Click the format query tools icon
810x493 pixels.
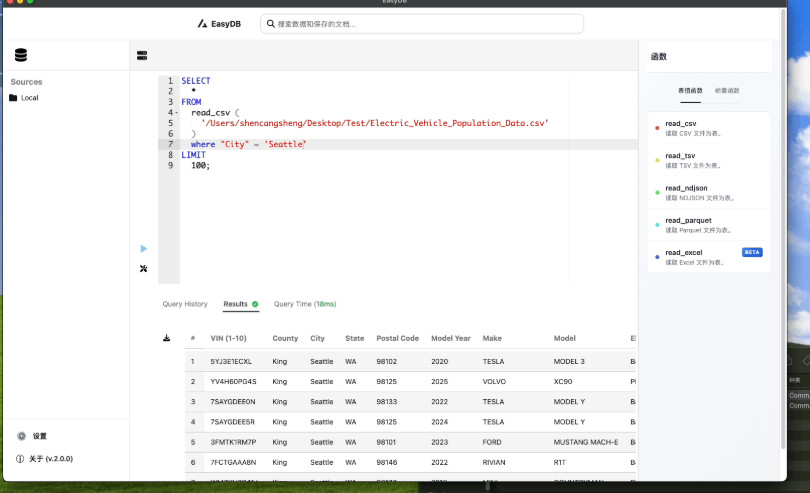coord(144,268)
